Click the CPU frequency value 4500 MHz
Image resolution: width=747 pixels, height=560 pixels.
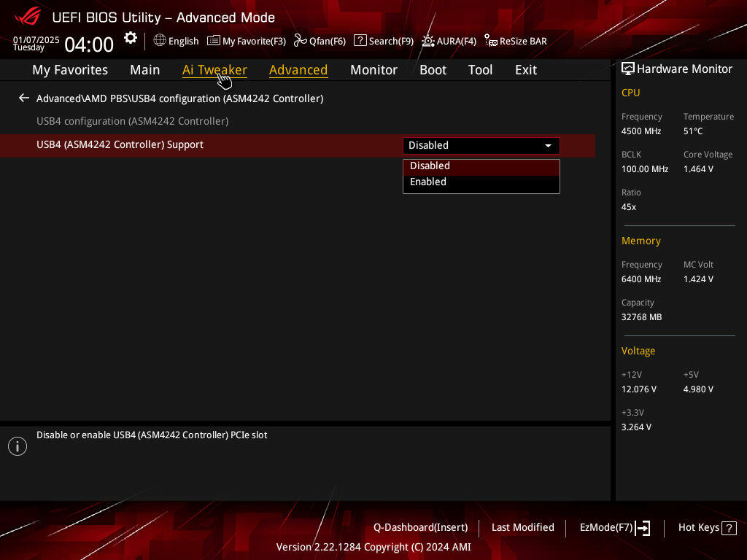(x=641, y=131)
